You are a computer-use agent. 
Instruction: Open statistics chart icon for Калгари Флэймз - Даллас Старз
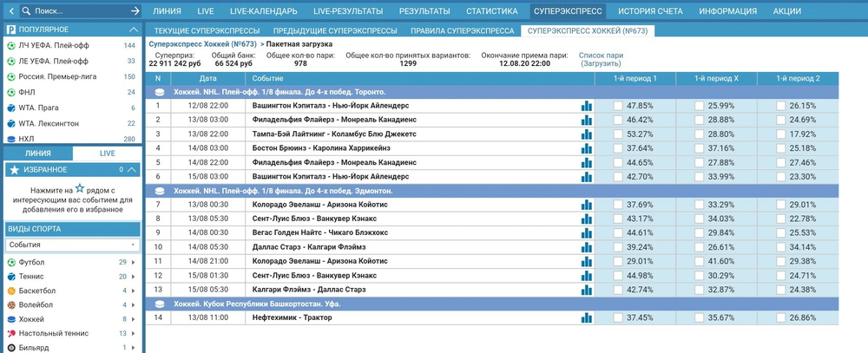pyautogui.click(x=586, y=290)
